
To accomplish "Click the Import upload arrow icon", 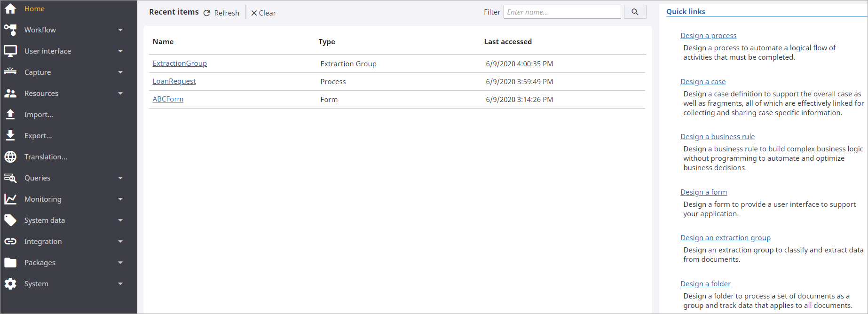I will coord(10,114).
